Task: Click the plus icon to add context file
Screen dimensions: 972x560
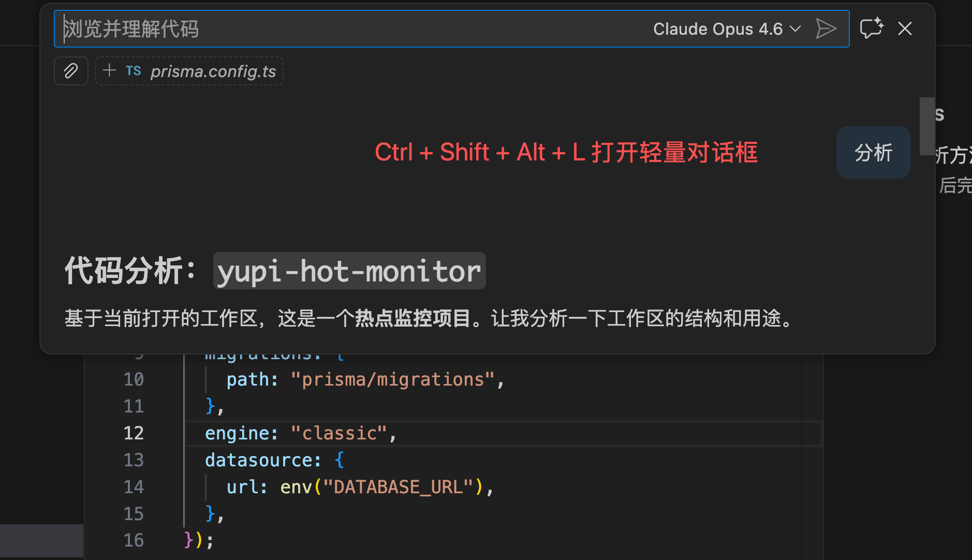Action: tap(109, 71)
